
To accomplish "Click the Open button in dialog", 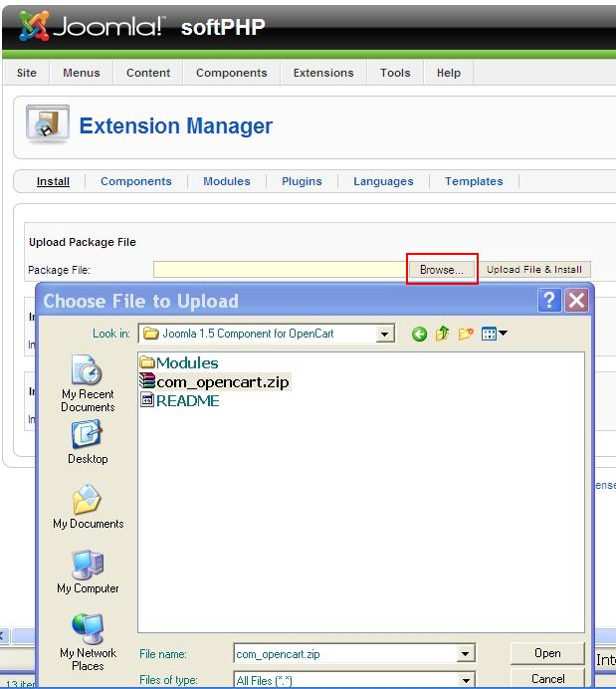I will click(x=547, y=653).
